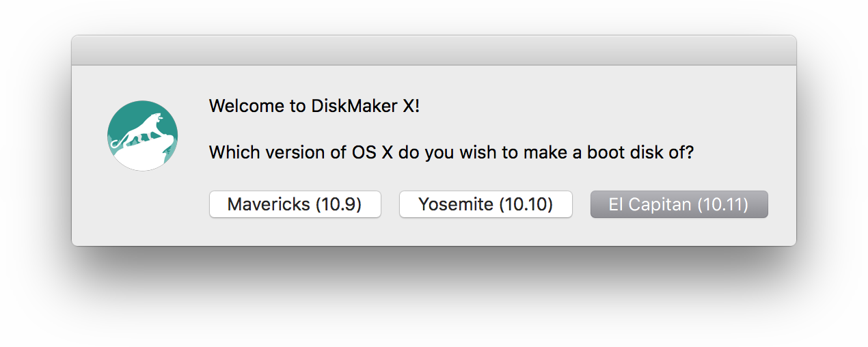
Task: Pick OS X version 10.10
Action: 485,204
